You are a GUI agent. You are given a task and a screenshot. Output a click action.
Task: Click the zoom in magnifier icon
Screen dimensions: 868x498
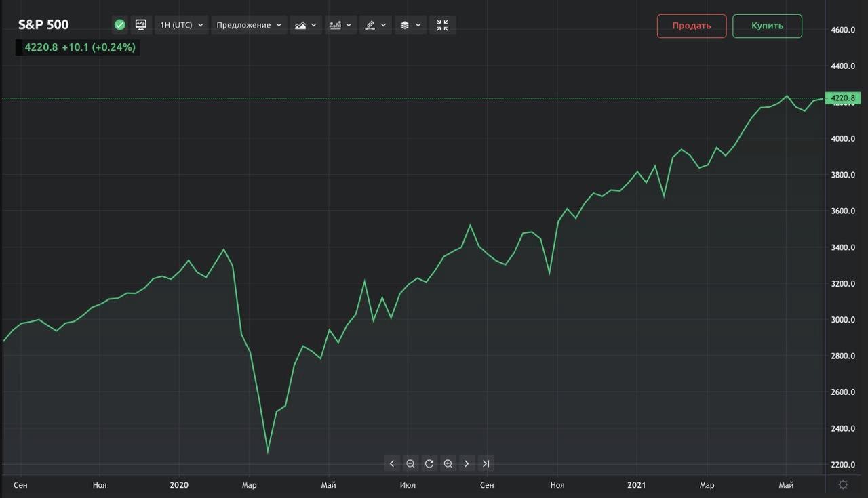click(x=448, y=463)
